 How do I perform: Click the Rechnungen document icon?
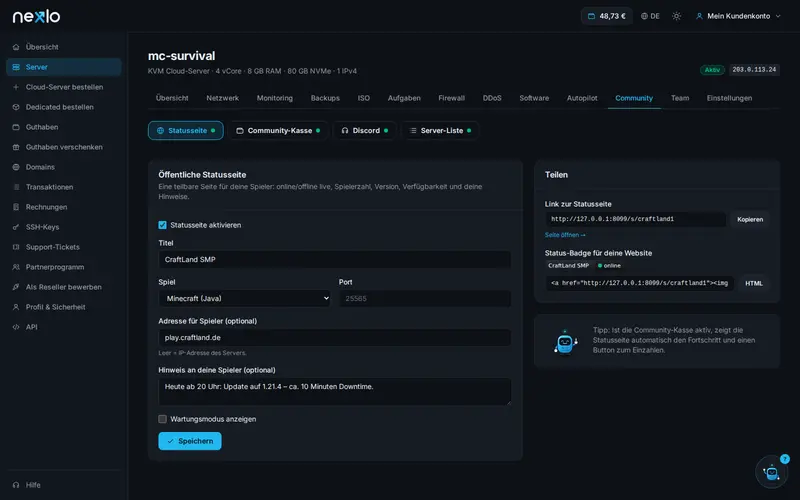coord(16,207)
